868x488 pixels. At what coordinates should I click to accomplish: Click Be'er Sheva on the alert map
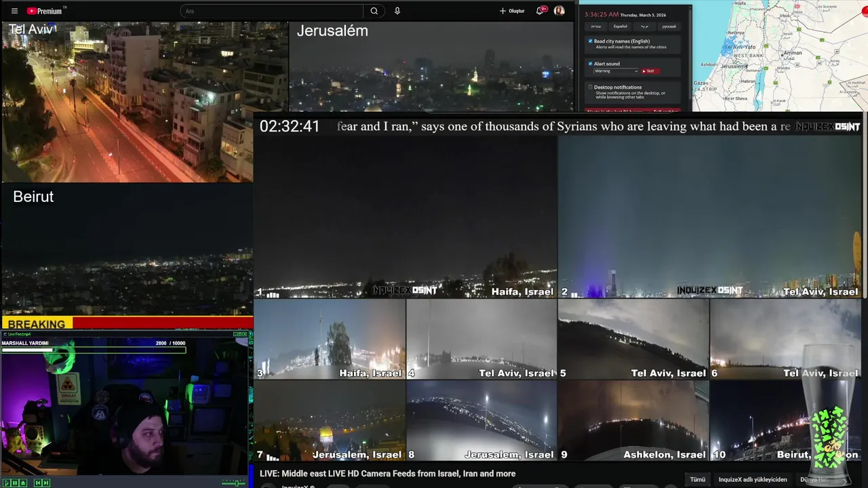point(736,98)
